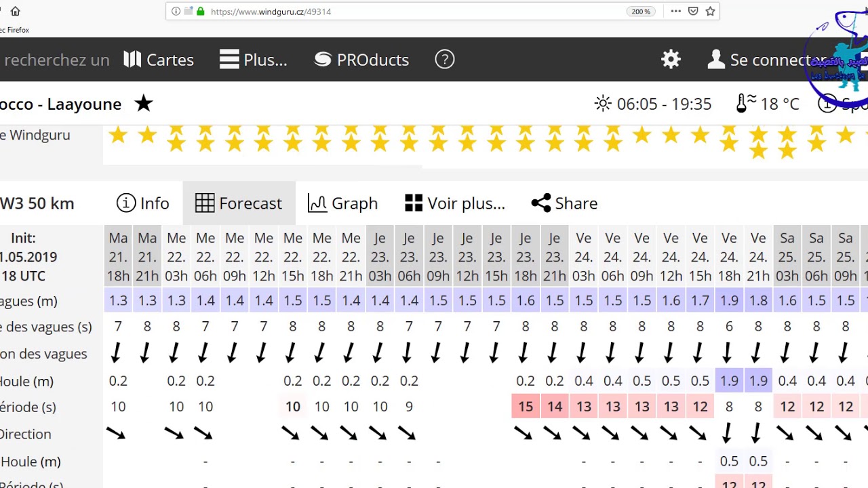Image resolution: width=868 pixels, height=488 pixels.
Task: Click the 1.9 wave height at Ve 24. 18h
Action: (729, 301)
